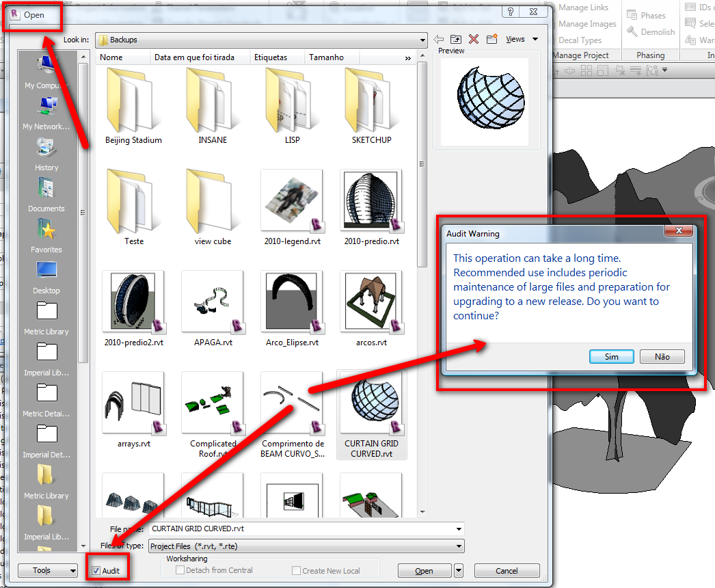Expand the File name dropdown arrow
This screenshot has height=588, width=715.
tap(459, 529)
